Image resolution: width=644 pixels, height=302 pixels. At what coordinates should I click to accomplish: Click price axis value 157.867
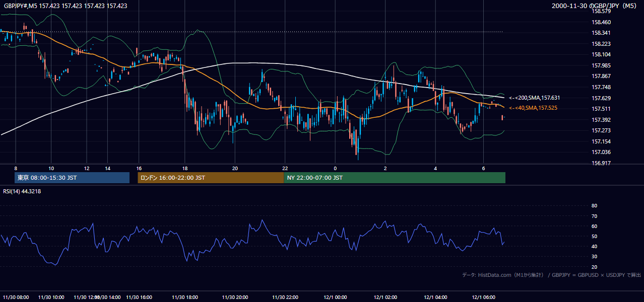click(601, 77)
